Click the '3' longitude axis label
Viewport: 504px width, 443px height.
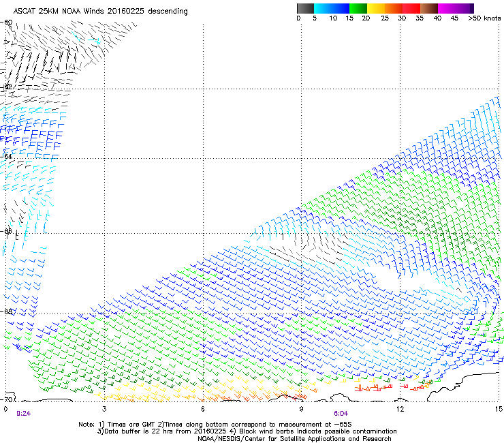(104, 409)
